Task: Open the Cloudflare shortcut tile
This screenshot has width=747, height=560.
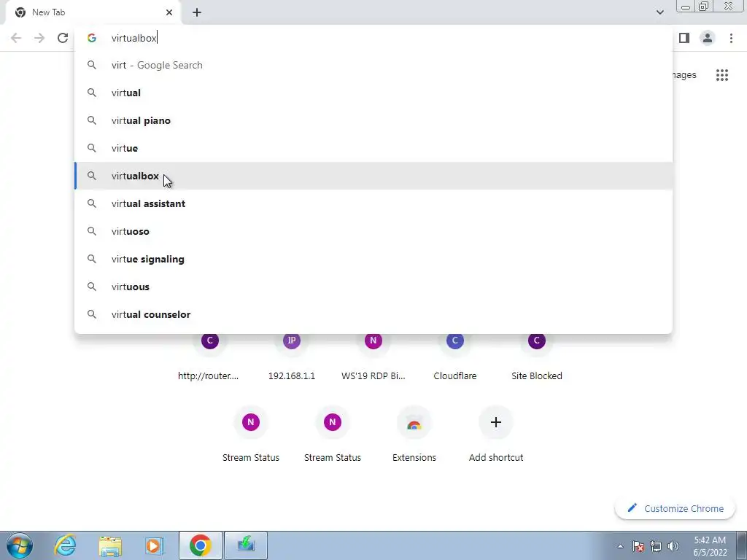Action: coord(455,357)
